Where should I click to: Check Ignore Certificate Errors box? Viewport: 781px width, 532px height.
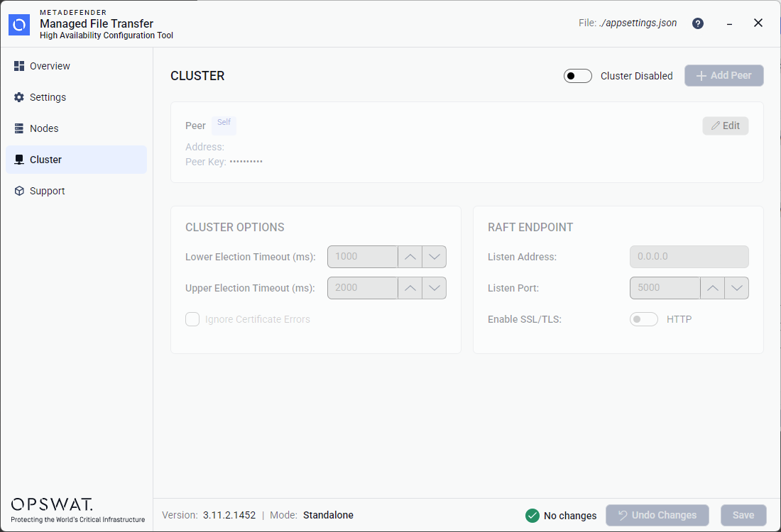tap(192, 319)
